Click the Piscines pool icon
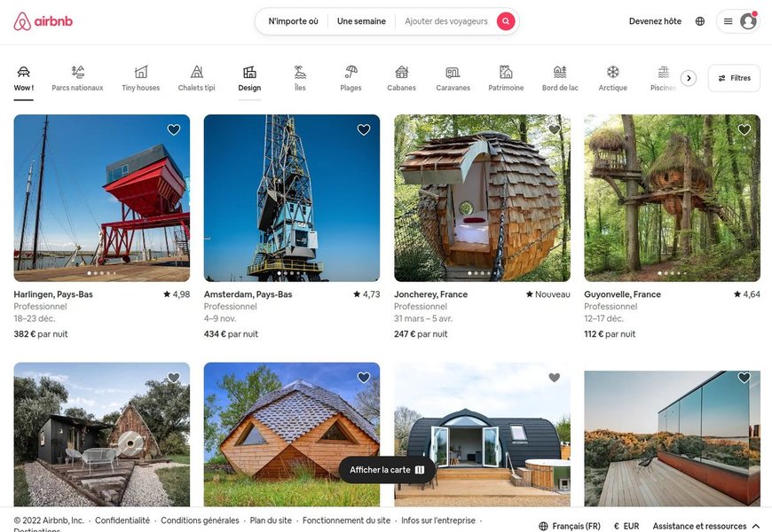772x532 pixels. click(x=663, y=73)
